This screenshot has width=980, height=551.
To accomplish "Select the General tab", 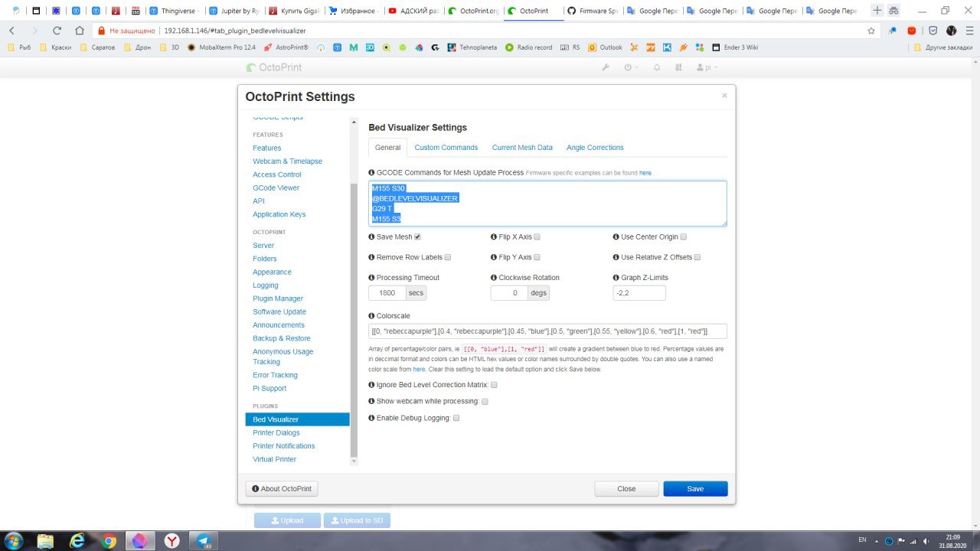I will click(x=387, y=148).
